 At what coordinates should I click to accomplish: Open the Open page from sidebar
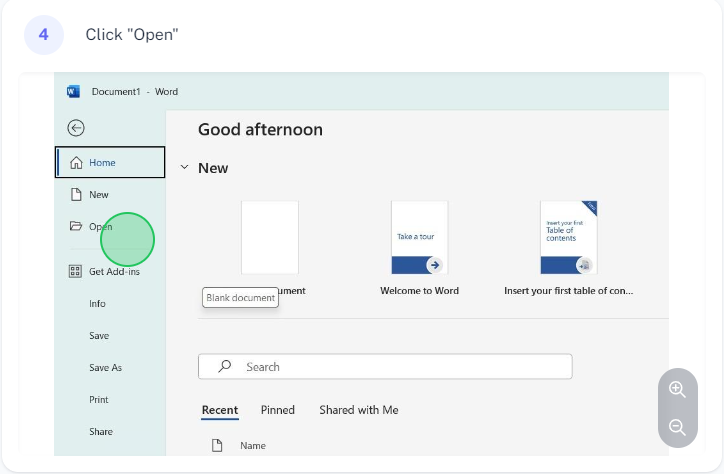tap(110, 226)
